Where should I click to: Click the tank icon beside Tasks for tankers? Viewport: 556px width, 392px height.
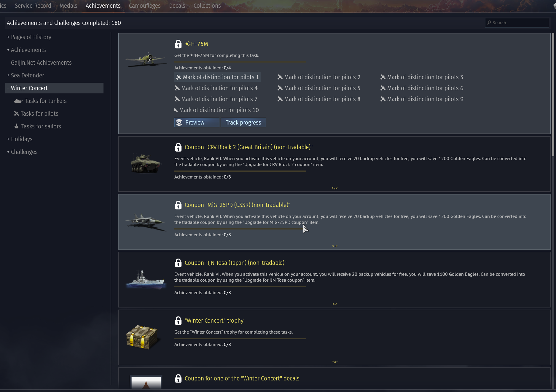tap(18, 101)
